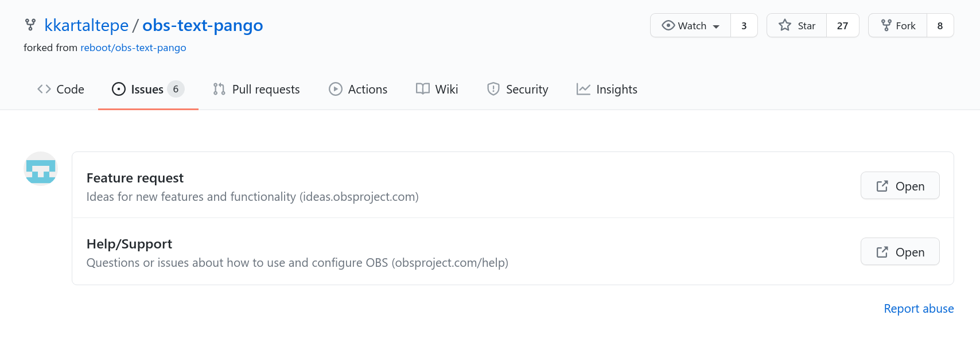Click the Code brackets icon

pos(44,89)
